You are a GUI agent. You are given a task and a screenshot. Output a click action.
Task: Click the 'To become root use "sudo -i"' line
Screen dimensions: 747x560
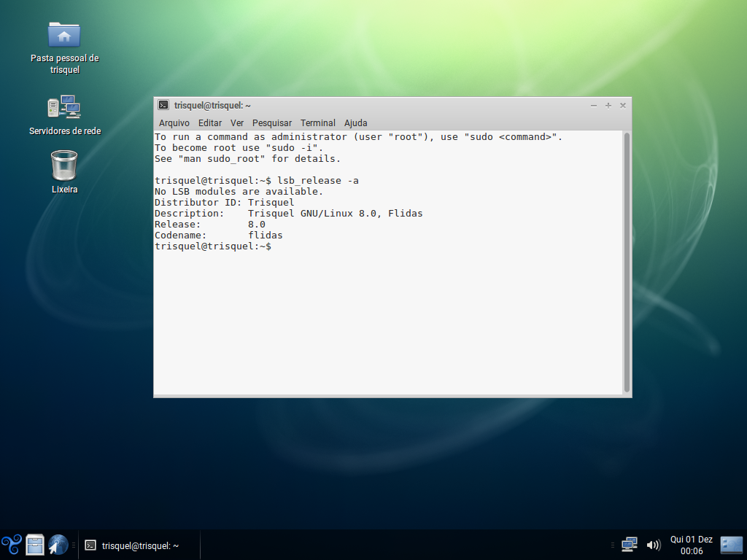tap(239, 147)
